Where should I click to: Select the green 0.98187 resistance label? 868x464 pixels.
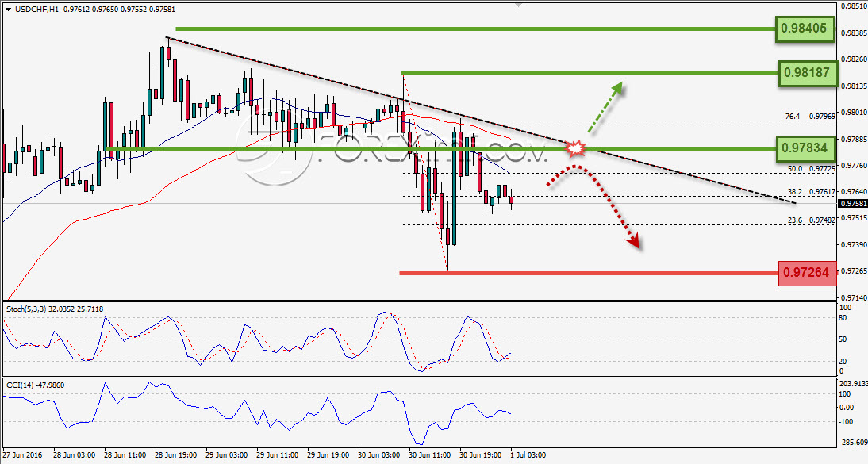click(x=807, y=72)
